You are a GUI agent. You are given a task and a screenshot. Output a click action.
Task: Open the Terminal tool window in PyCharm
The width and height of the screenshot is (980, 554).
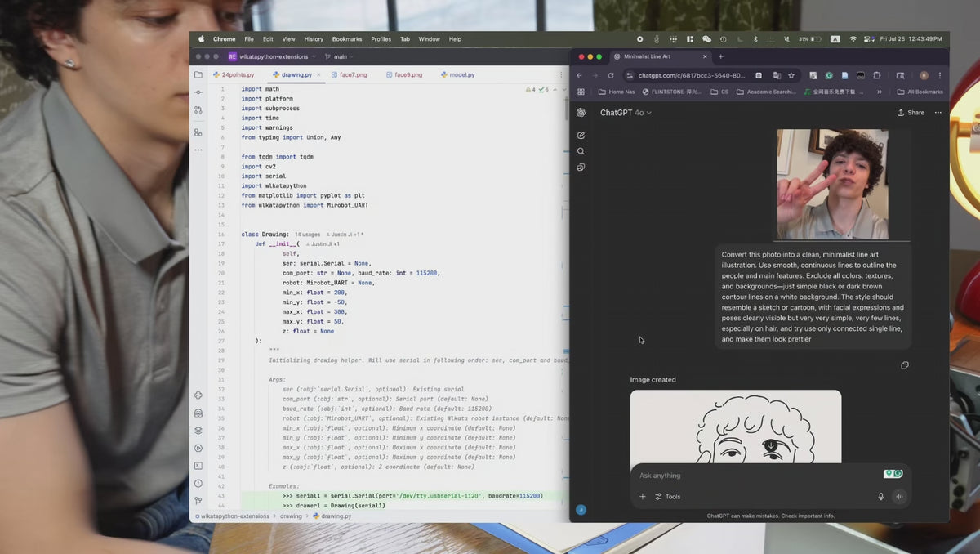(x=198, y=466)
